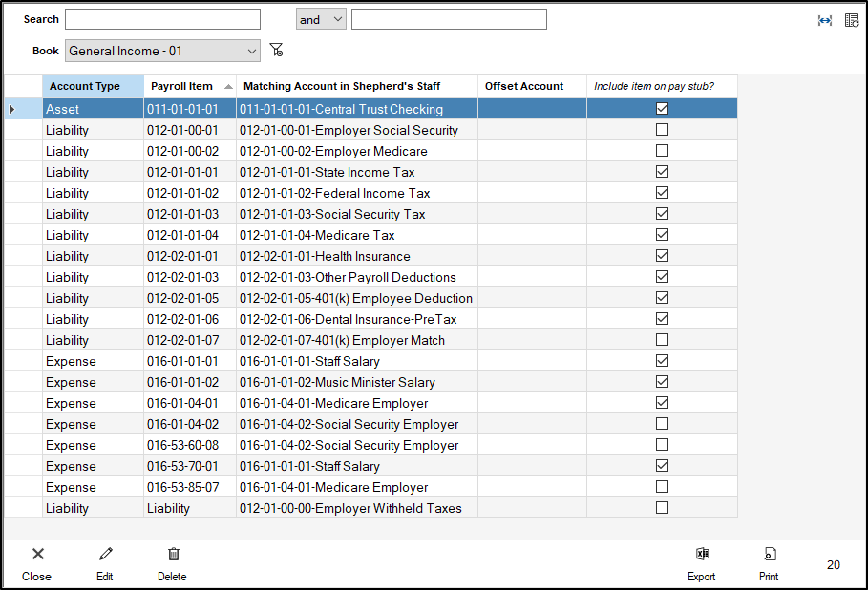Image resolution: width=868 pixels, height=590 pixels.
Task: Click the Delete trash can icon
Action: 173,554
